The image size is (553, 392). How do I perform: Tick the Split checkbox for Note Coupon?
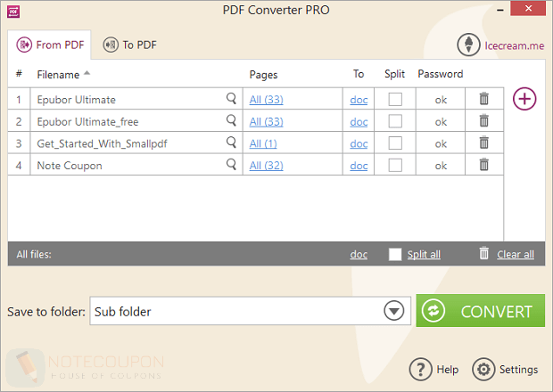(395, 165)
